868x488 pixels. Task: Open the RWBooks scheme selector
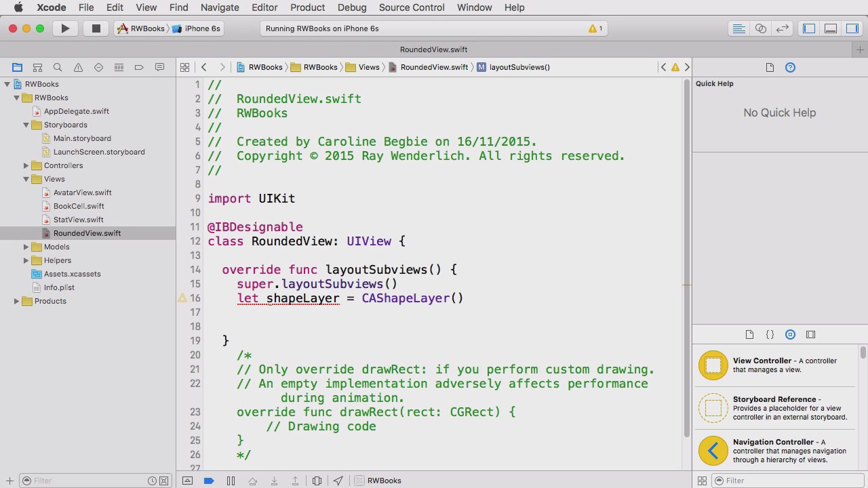click(x=141, y=28)
